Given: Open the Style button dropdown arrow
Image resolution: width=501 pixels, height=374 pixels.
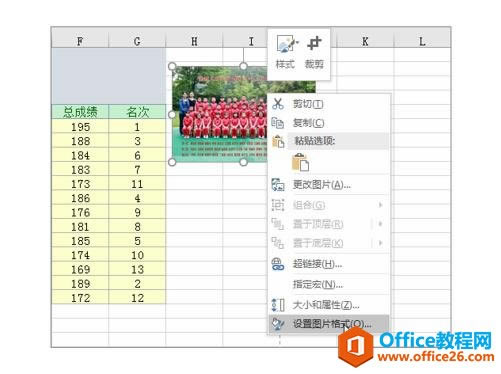Looking at the screenshot, I should coord(297,42).
